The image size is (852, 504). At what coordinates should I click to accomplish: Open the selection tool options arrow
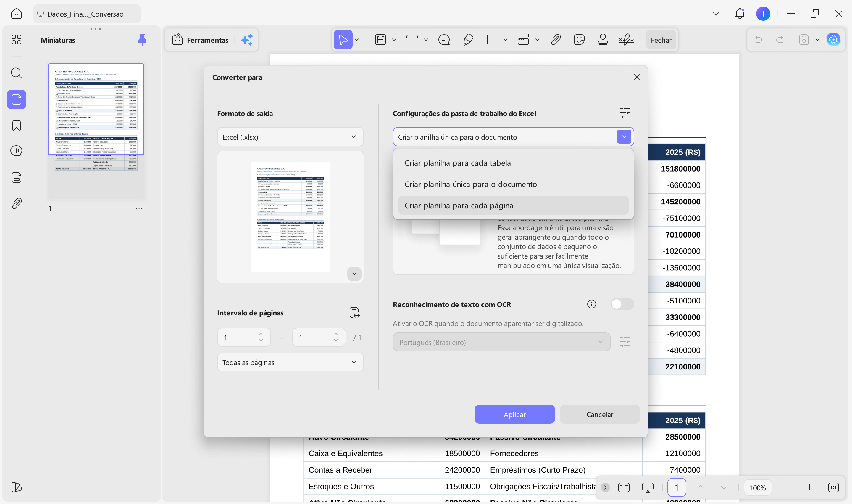357,40
